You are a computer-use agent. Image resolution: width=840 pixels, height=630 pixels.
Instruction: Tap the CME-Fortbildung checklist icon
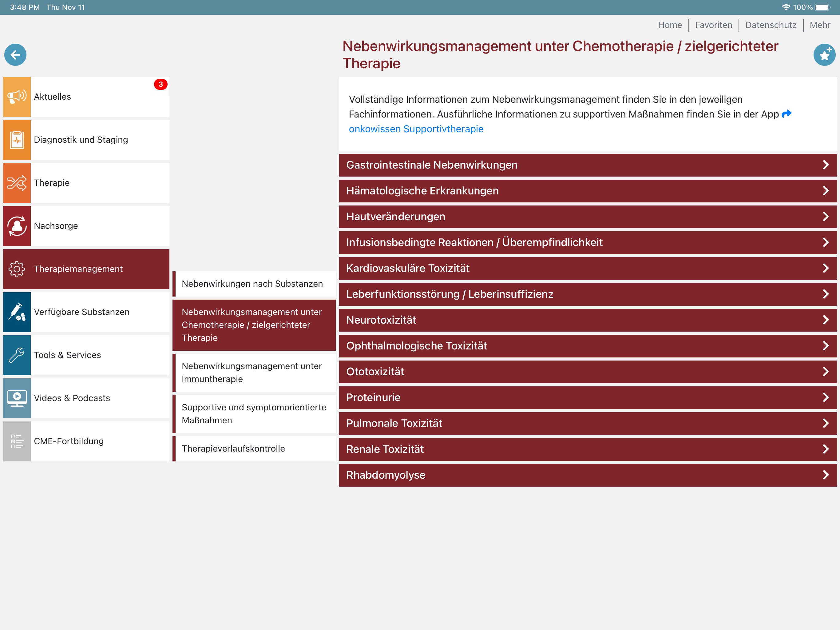pyautogui.click(x=17, y=441)
